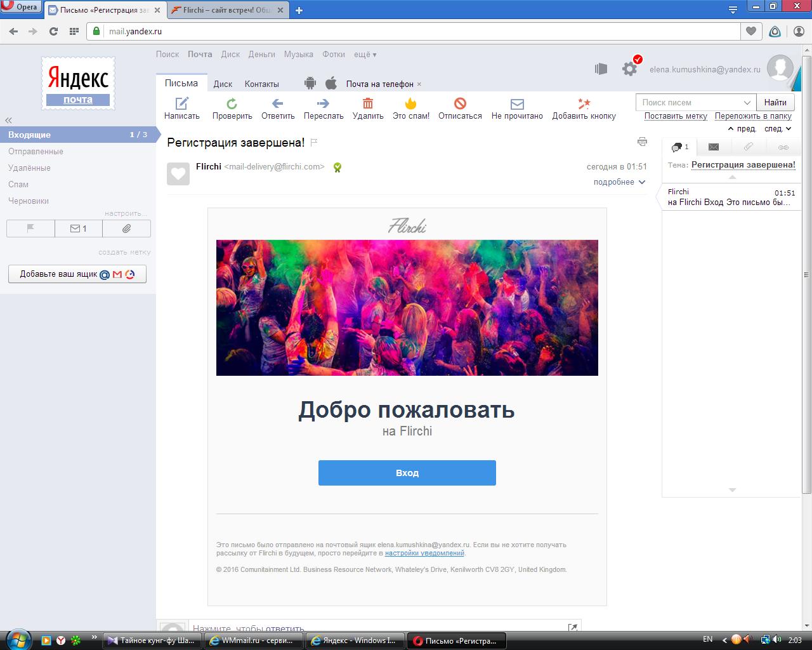The height and width of the screenshot is (650, 812).
Task: Click the Apple mobile app icon
Action: (331, 83)
